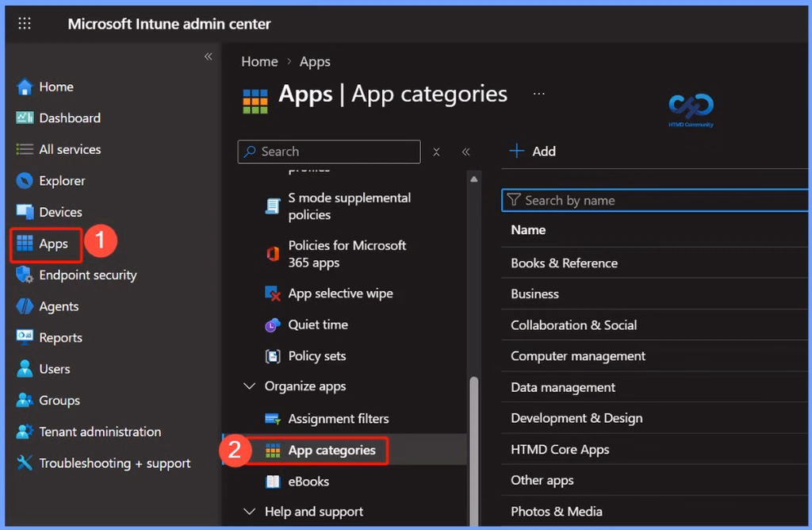Click the Apps breadcrumb link
Screen dimensions: 812x530
(314, 62)
